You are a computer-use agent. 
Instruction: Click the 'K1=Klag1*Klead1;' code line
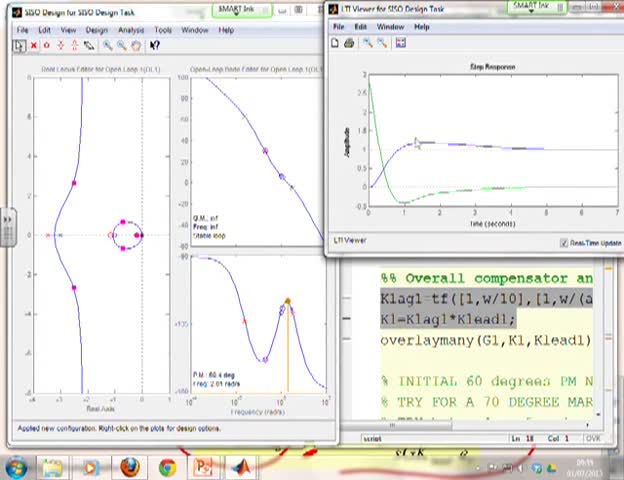(x=448, y=319)
